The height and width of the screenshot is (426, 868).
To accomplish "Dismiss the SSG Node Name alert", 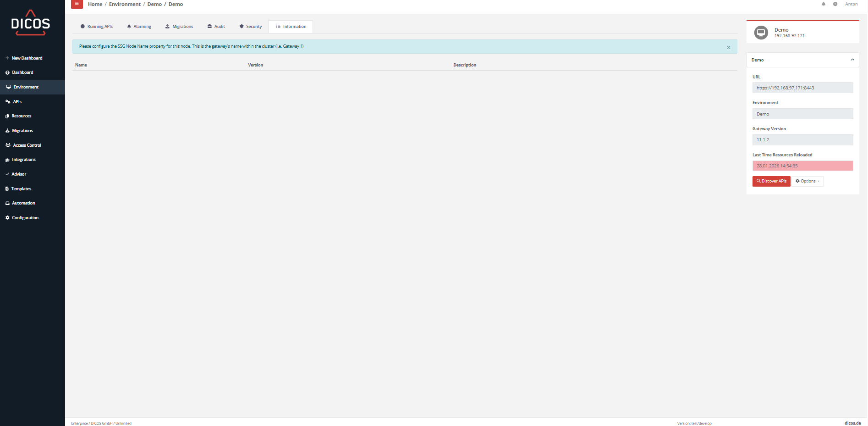I will coord(728,47).
